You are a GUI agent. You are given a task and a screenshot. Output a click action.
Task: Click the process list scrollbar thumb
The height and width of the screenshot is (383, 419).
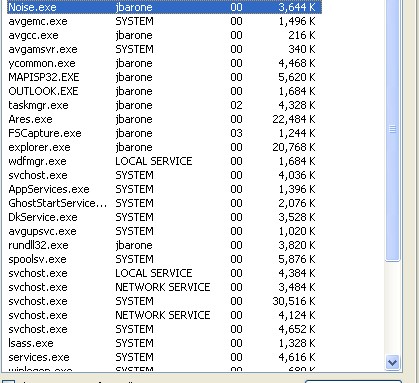pos(392,130)
